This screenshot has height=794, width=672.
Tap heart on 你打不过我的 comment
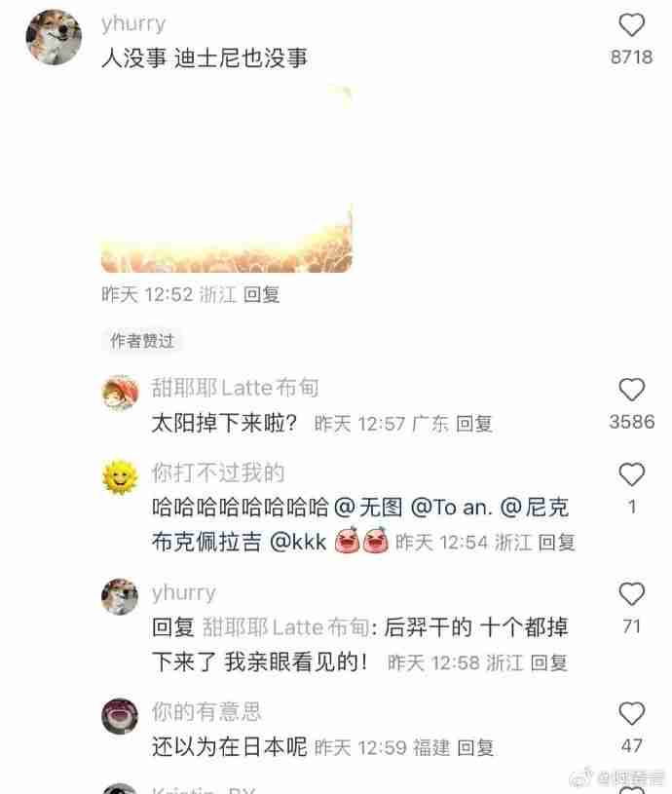pos(631,474)
